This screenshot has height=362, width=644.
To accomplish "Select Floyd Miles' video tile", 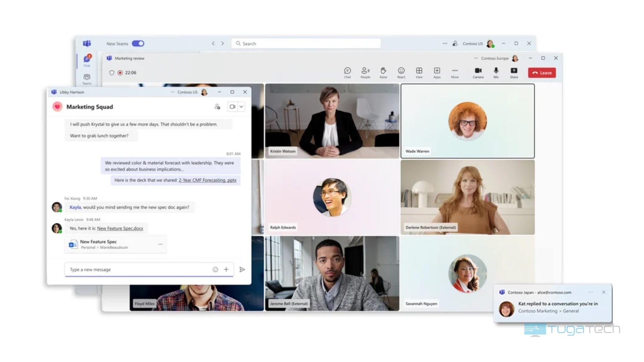I will pyautogui.click(x=197, y=298).
